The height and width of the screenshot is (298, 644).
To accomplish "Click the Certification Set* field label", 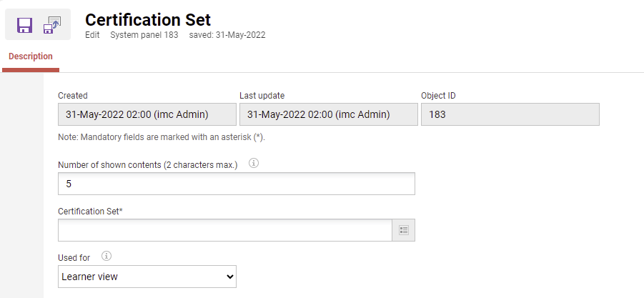I will [90, 211].
